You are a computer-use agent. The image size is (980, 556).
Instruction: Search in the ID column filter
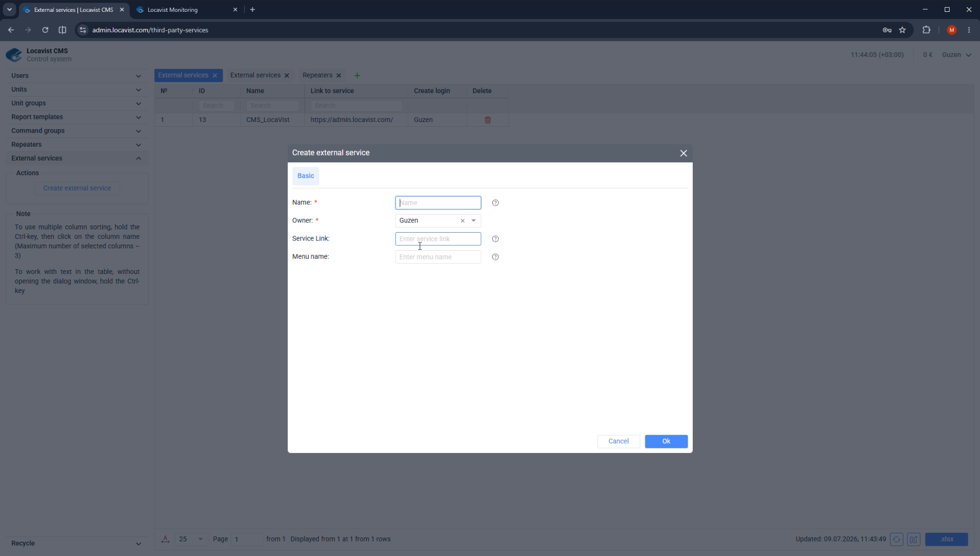[x=216, y=106]
